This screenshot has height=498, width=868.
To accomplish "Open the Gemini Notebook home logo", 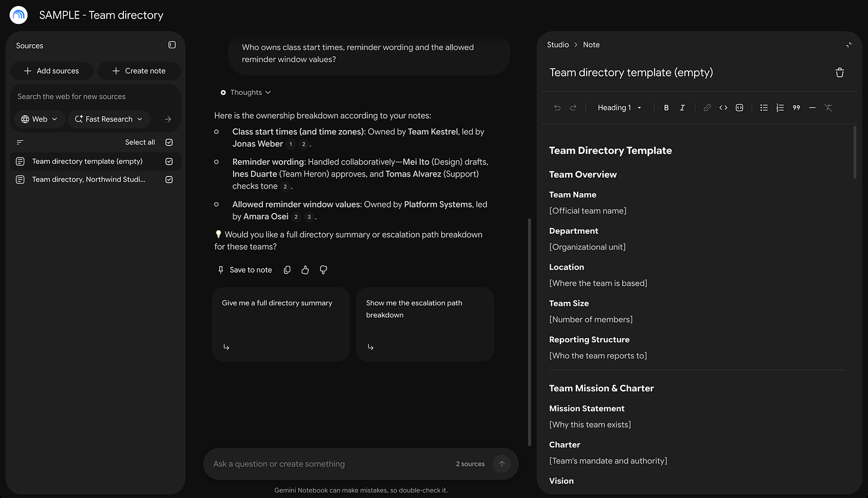I will point(19,15).
